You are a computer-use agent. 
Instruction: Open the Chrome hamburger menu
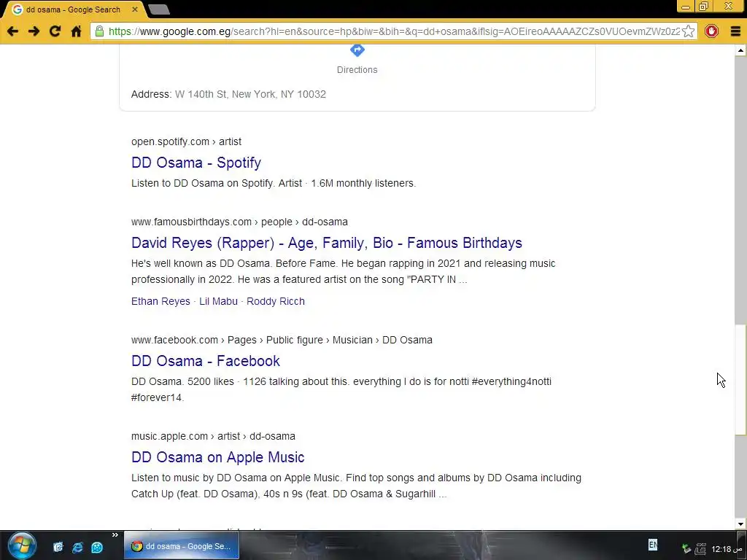point(735,31)
